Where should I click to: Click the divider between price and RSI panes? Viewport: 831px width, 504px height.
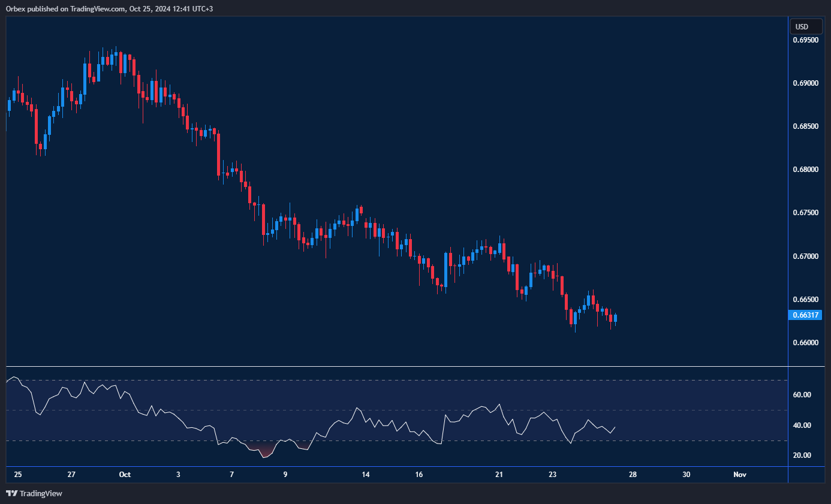coord(396,366)
